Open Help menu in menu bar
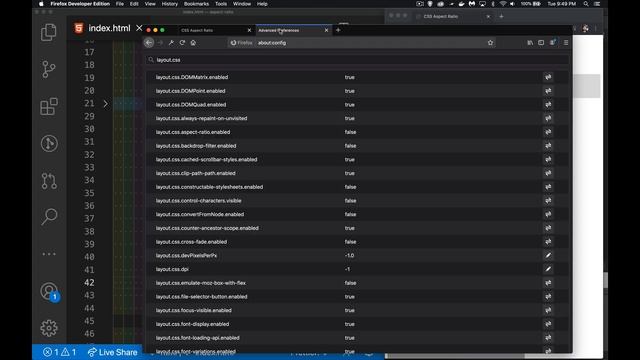This screenshot has width=640, height=360. click(x=262, y=4)
